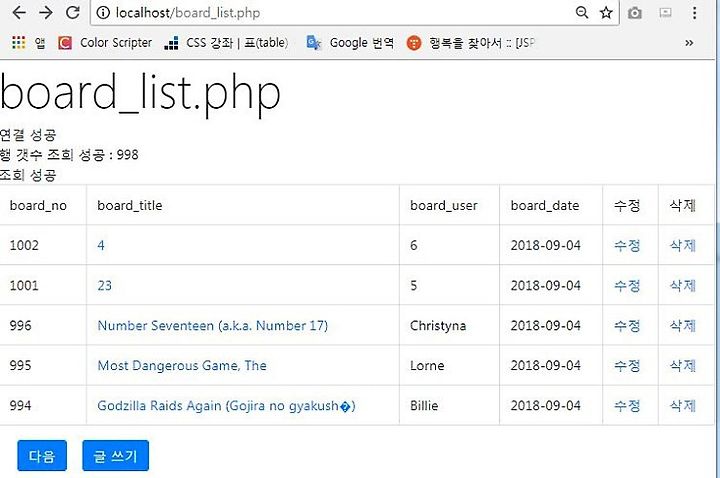Click the 다음 button

pyautogui.click(x=42, y=456)
